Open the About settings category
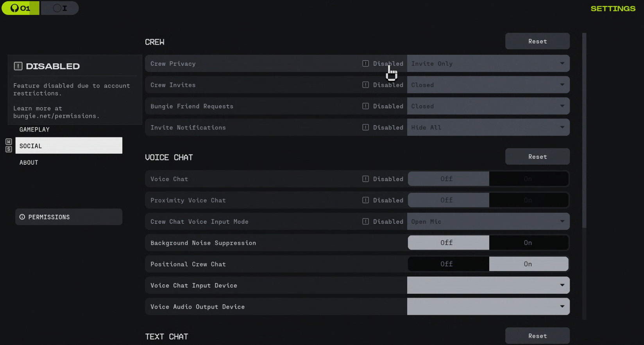The image size is (644, 345). pyautogui.click(x=29, y=163)
